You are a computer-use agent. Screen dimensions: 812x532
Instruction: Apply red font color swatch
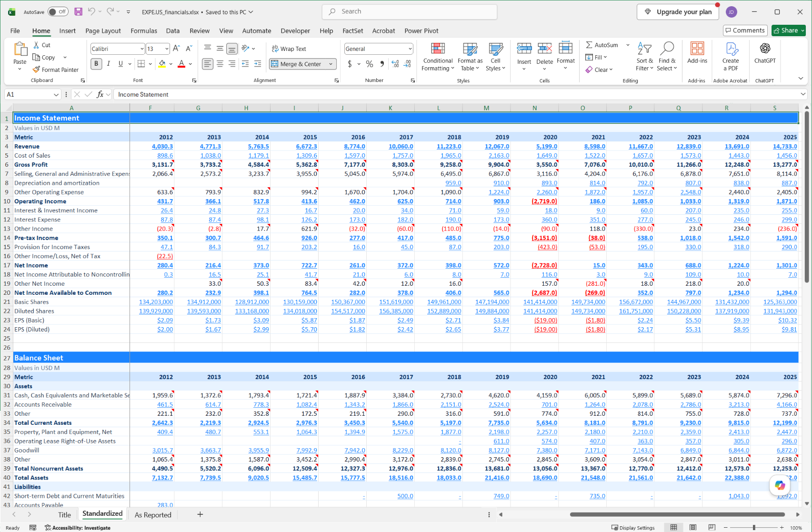(181, 64)
